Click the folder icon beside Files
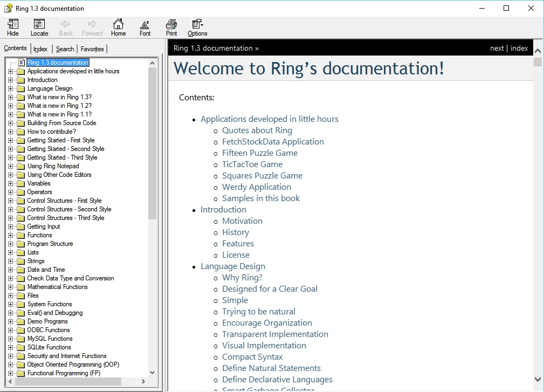Image resolution: width=544 pixels, height=392 pixels. [21, 295]
